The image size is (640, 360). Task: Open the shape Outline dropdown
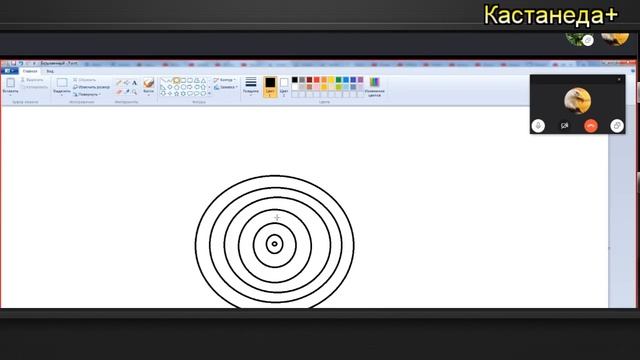click(x=224, y=80)
